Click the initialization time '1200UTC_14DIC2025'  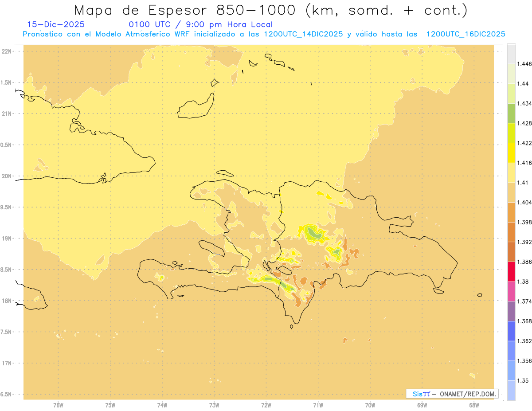[303, 34]
